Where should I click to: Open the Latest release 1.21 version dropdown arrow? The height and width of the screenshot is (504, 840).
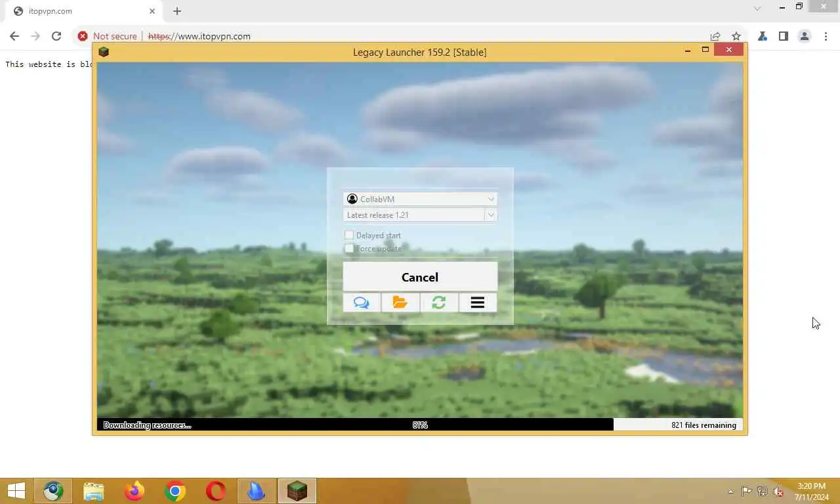tap(491, 215)
